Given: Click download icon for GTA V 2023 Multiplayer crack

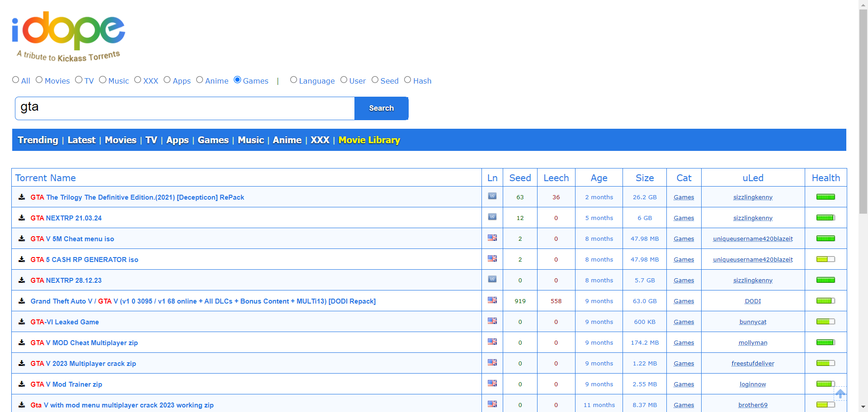Looking at the screenshot, I should click(22, 363).
